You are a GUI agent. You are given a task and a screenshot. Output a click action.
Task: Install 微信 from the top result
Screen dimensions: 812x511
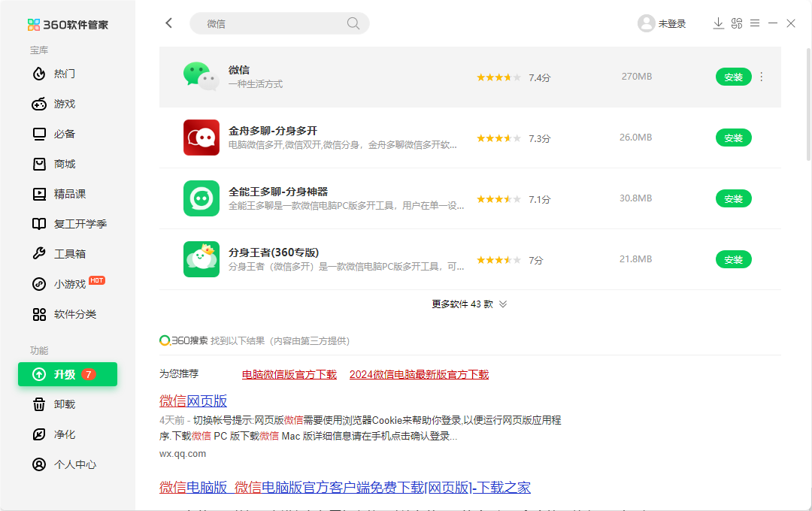click(733, 77)
